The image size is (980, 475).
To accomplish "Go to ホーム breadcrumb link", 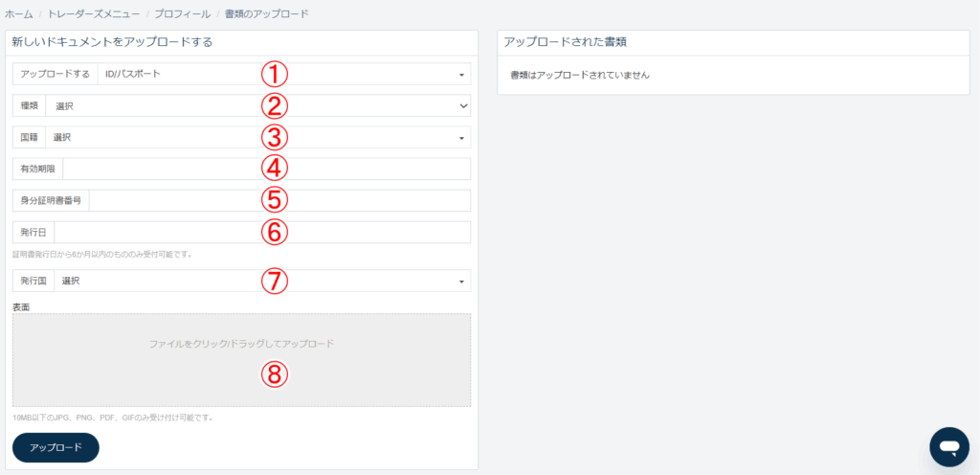I will click(x=19, y=13).
